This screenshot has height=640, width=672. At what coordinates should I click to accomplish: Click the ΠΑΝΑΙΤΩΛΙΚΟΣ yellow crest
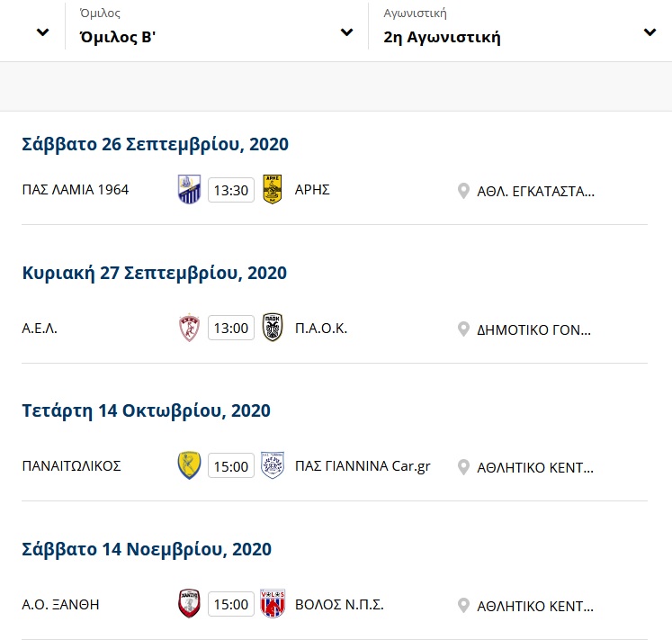[189, 465]
